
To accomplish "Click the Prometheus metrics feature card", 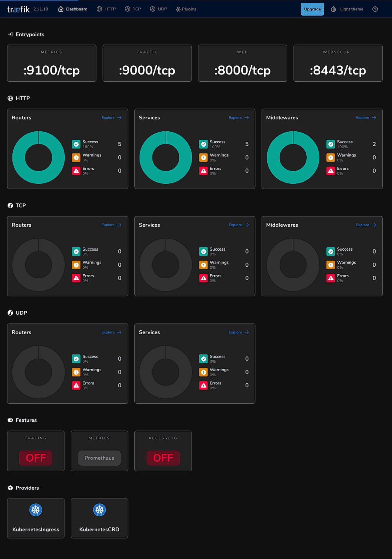I will [x=99, y=458].
